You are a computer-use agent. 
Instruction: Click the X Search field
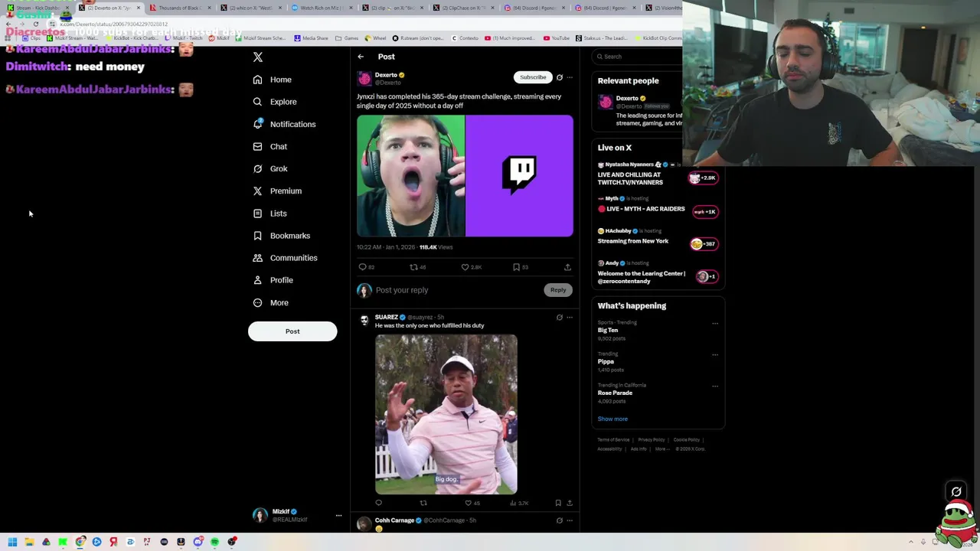pos(638,57)
